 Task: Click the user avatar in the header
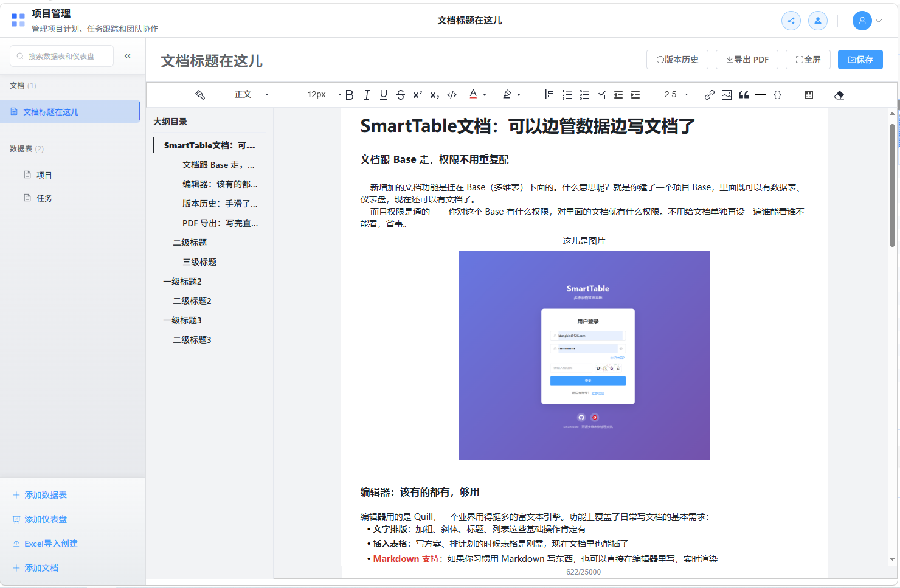(862, 21)
